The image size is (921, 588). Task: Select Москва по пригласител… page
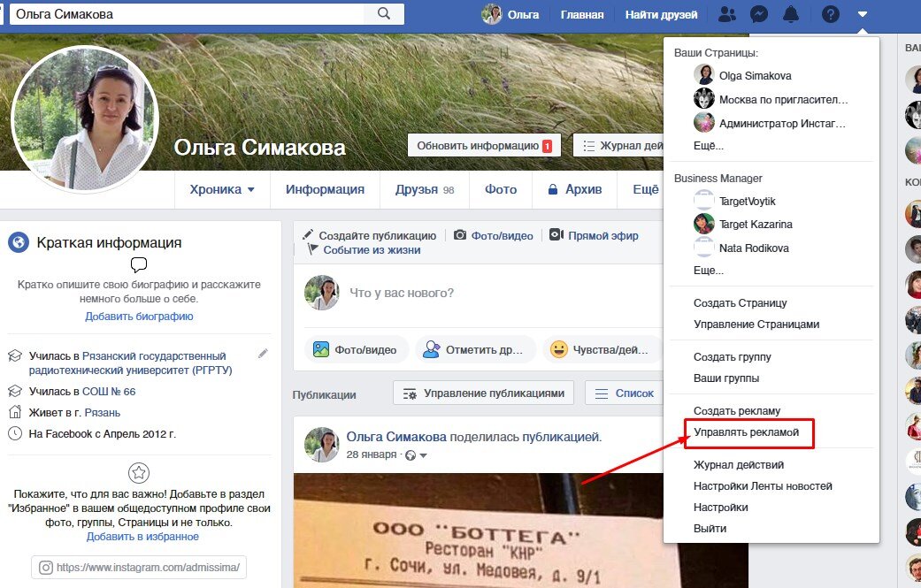pos(771,99)
